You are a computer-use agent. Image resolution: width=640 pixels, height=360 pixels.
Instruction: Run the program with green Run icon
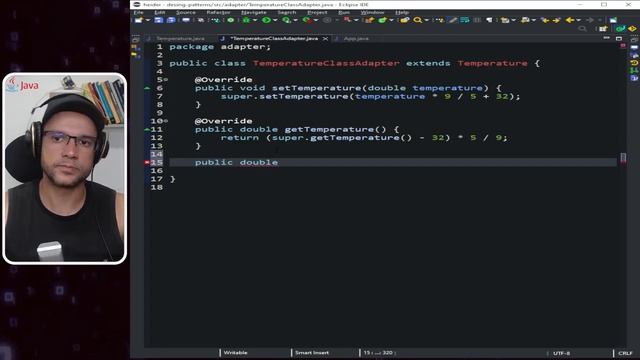pos(266,20)
